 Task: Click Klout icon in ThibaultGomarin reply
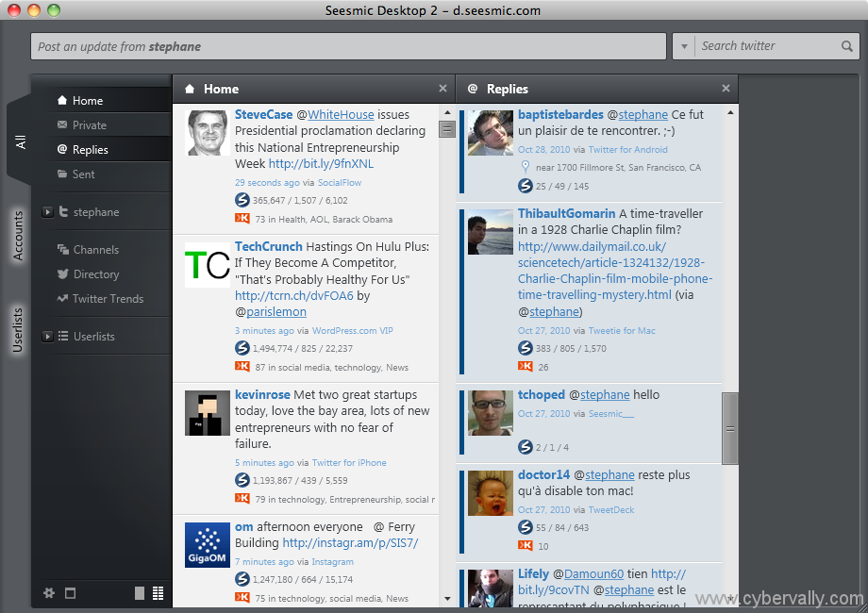point(526,366)
